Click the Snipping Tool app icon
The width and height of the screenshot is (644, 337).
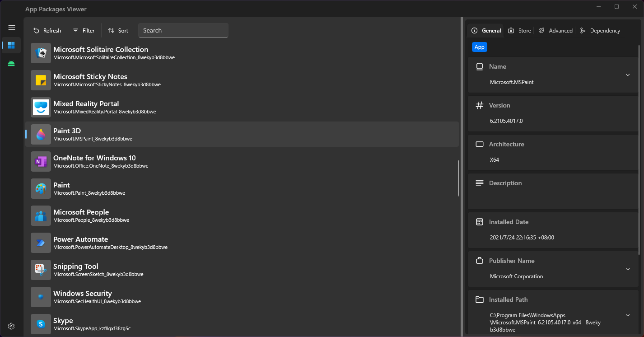[41, 270]
